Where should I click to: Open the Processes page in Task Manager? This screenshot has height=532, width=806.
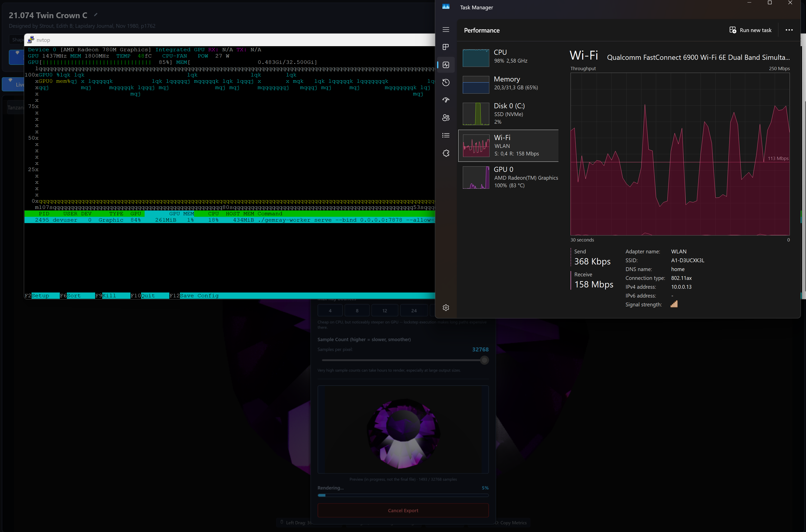(x=446, y=47)
